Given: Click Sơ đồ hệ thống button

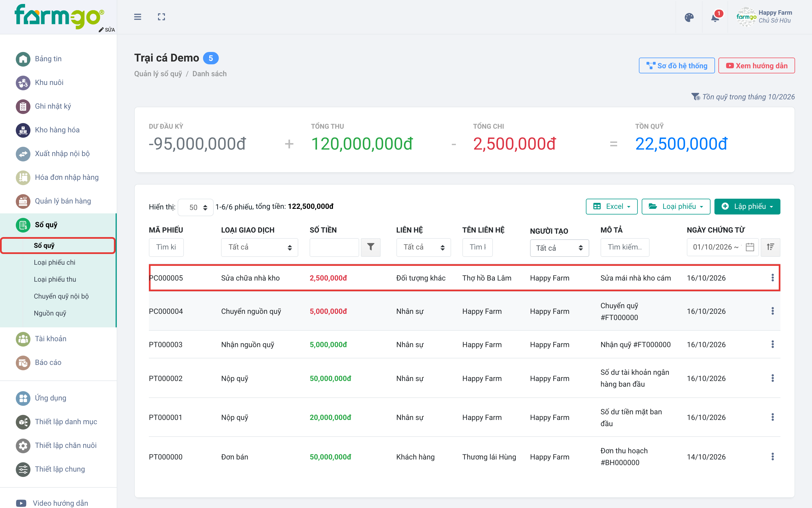Looking at the screenshot, I should [x=676, y=65].
